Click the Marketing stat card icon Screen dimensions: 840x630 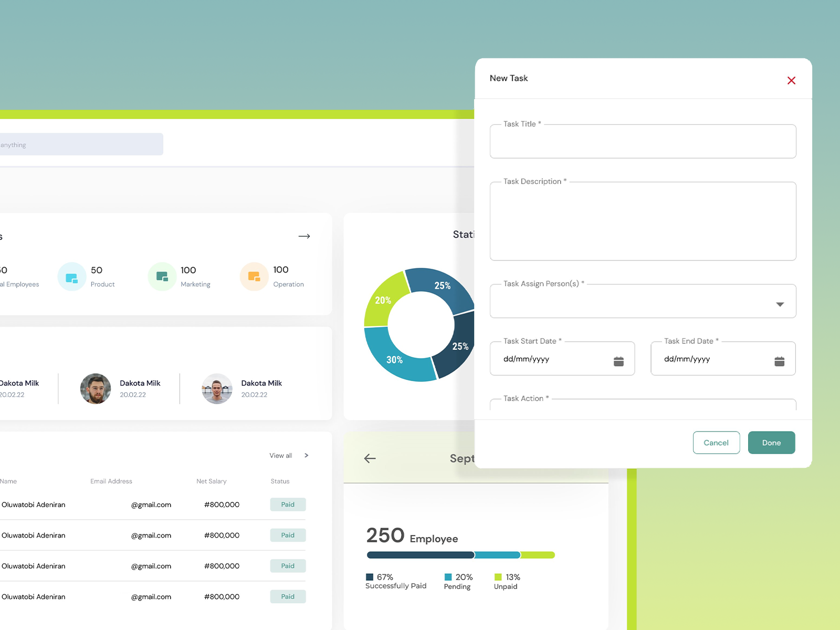162,277
